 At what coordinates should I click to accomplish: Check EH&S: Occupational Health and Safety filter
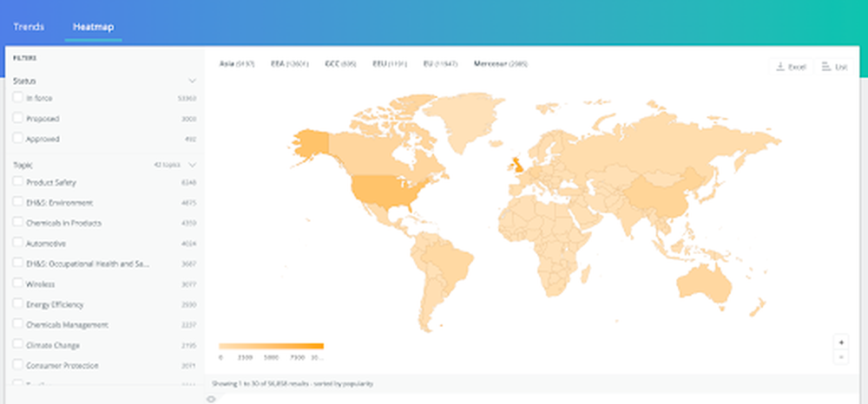[x=17, y=263]
